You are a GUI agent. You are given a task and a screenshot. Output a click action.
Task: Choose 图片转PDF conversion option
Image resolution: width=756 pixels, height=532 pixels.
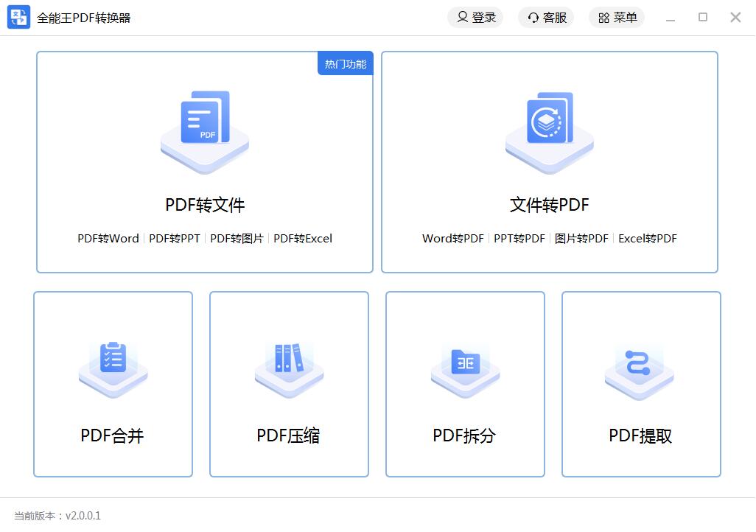click(x=581, y=238)
